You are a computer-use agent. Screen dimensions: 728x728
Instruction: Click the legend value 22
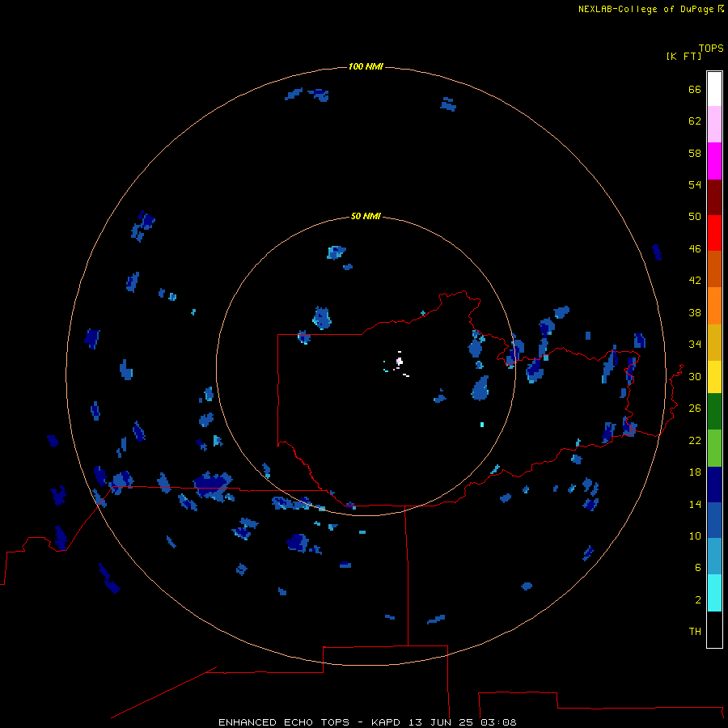(x=695, y=440)
